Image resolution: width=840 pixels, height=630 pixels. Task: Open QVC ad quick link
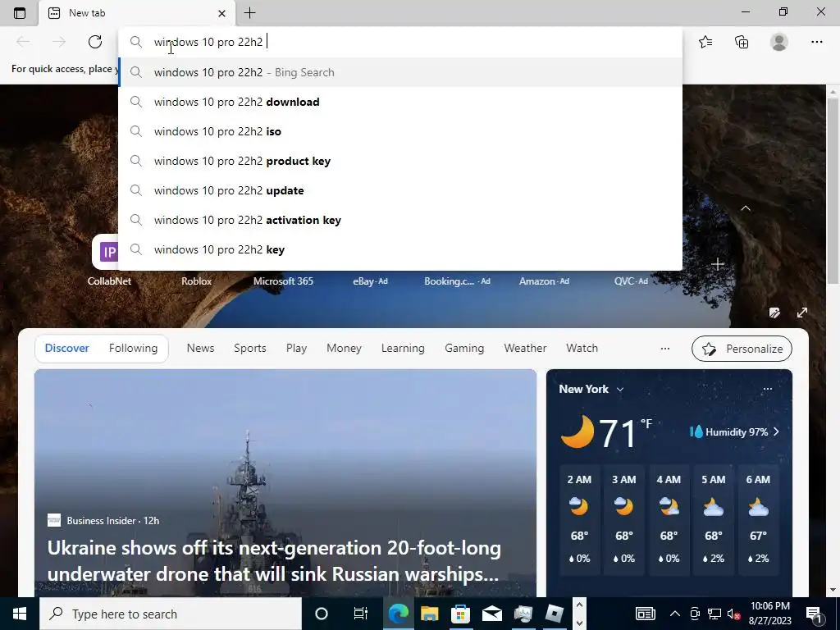click(x=631, y=281)
